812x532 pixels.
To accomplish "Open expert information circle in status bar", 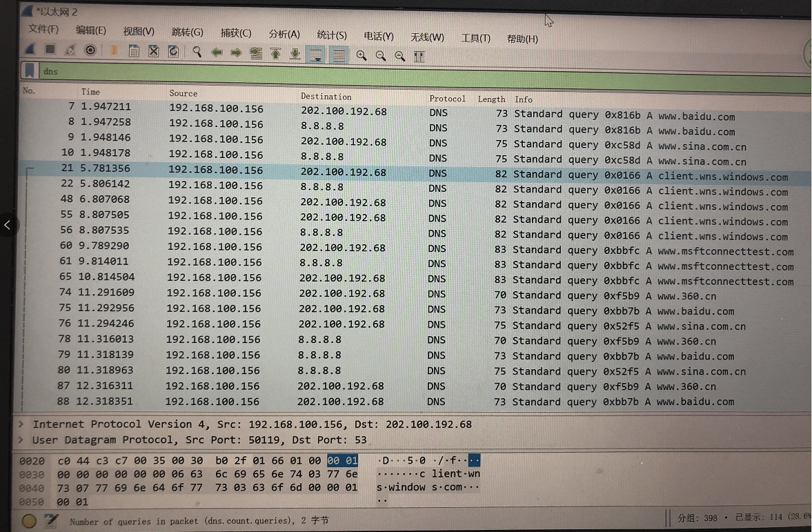I will point(29,520).
